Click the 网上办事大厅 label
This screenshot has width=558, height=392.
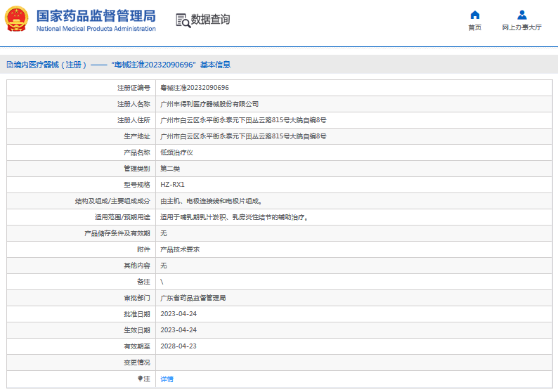521,27
